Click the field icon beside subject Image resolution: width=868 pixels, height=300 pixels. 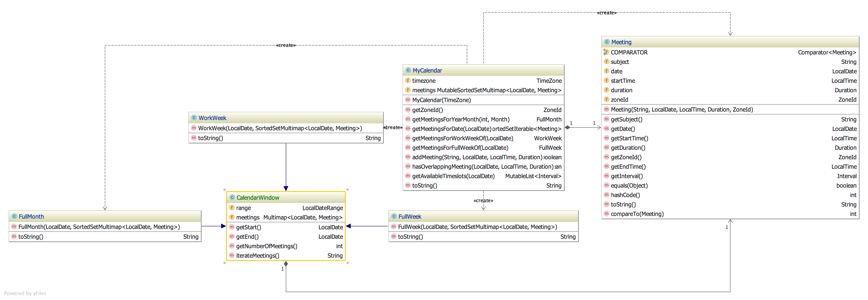click(x=606, y=62)
